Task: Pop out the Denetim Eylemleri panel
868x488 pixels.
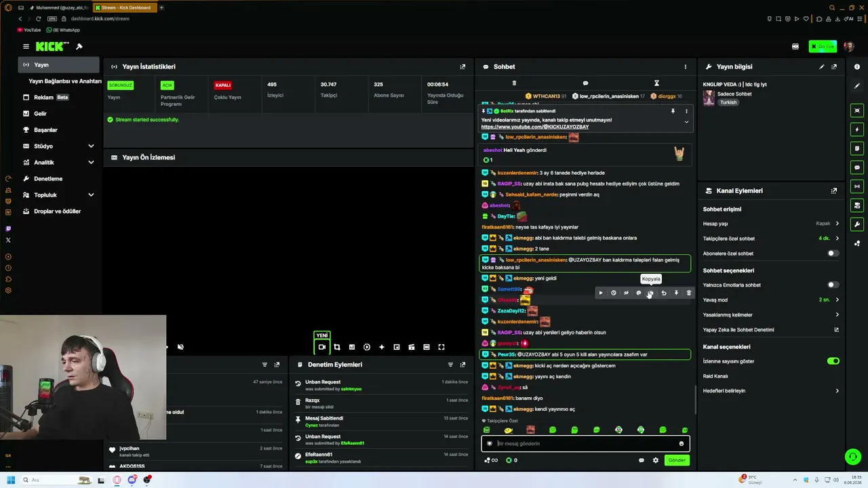Action: [462, 365]
